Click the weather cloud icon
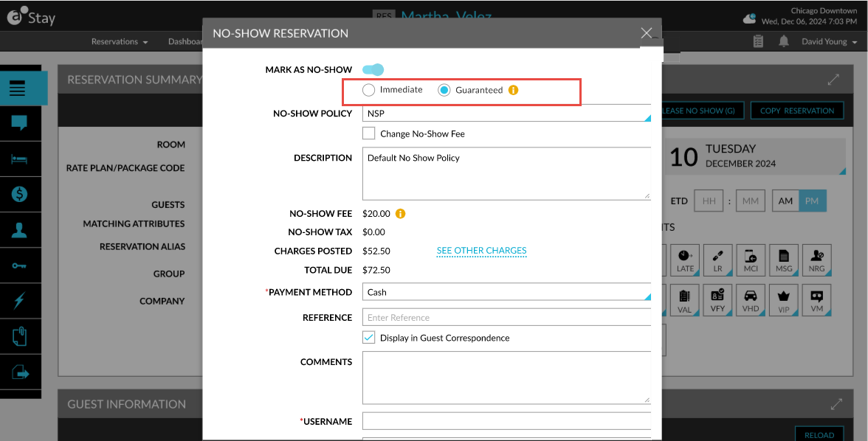868x441 pixels. point(749,19)
